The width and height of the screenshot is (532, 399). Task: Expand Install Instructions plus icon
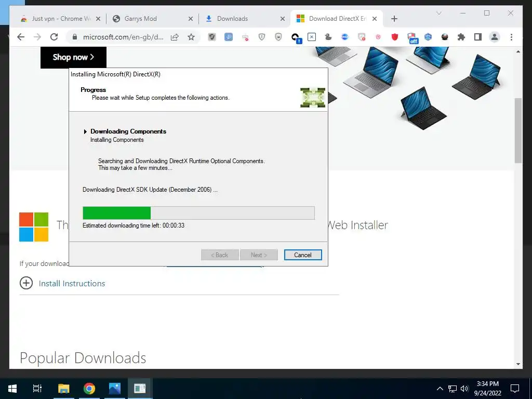(26, 283)
